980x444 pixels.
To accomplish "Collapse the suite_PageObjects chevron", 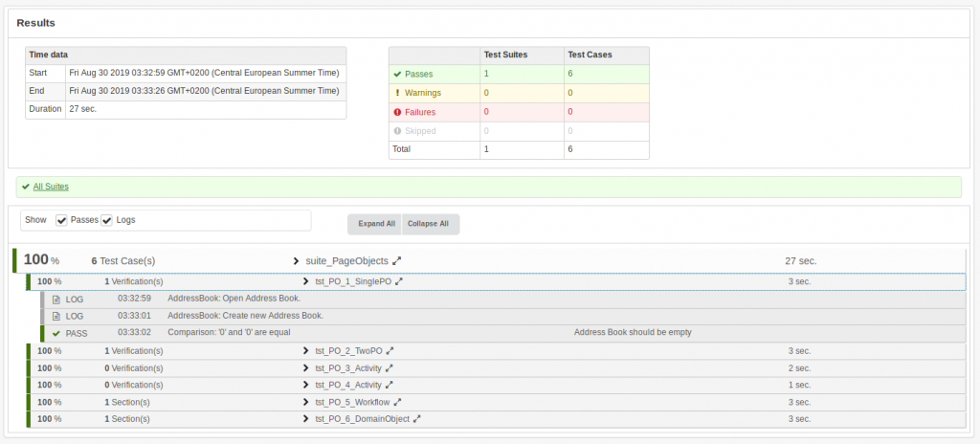I will [x=298, y=260].
